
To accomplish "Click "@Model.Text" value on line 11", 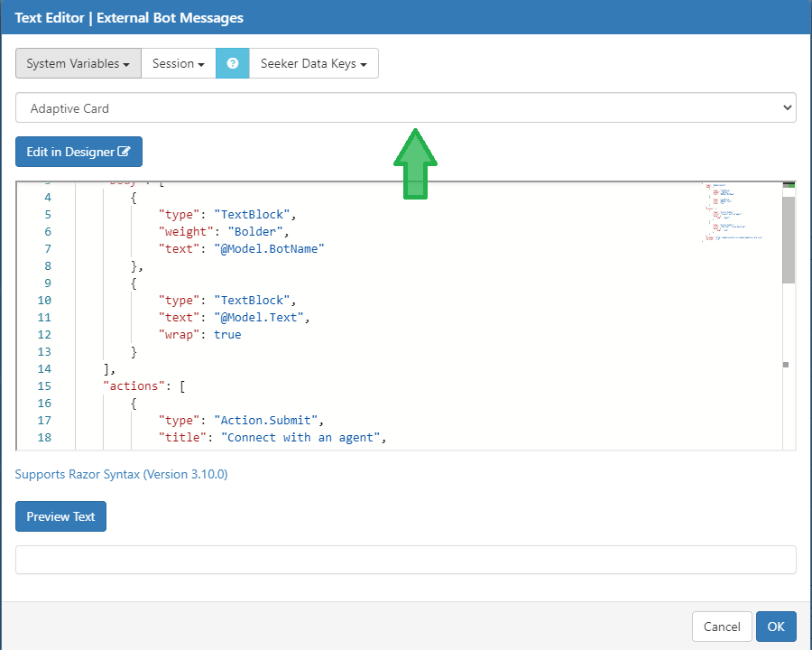I will [x=259, y=318].
